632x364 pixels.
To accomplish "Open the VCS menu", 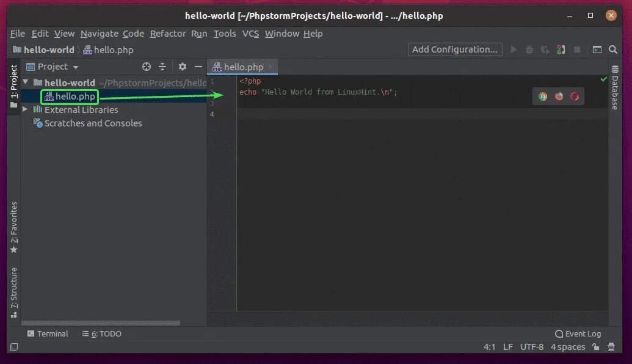I will pos(250,34).
